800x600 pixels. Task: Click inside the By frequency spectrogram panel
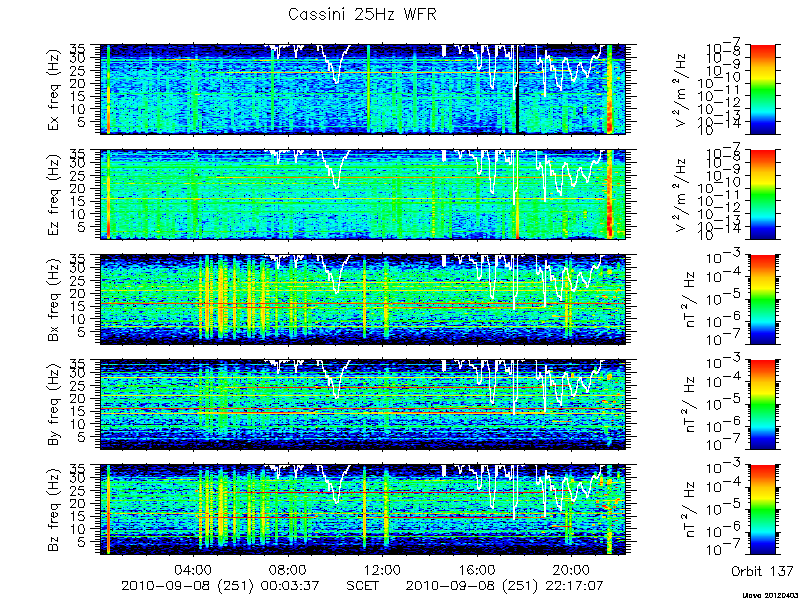pyautogui.click(x=363, y=405)
